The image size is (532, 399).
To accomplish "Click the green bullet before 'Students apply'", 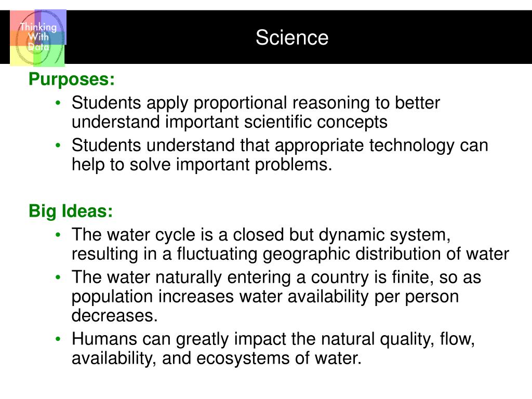I will point(58,103).
